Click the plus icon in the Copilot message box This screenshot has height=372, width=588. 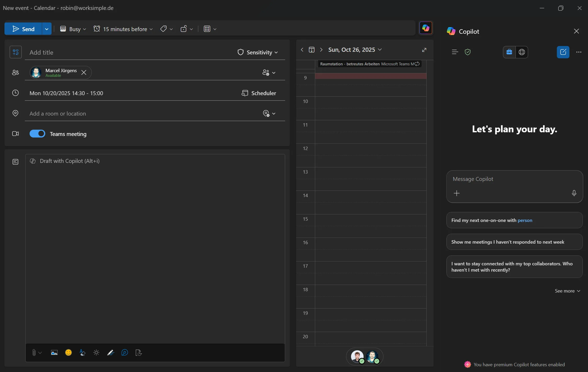(x=457, y=193)
